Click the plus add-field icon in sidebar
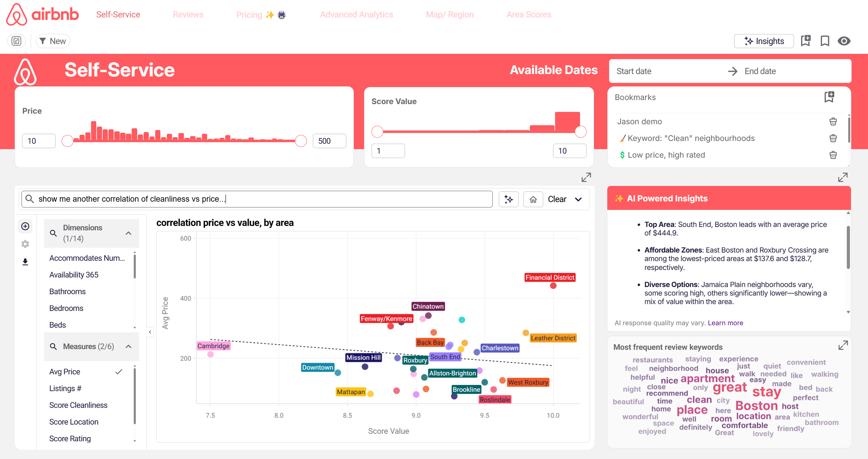The height and width of the screenshot is (459, 868). tap(25, 226)
